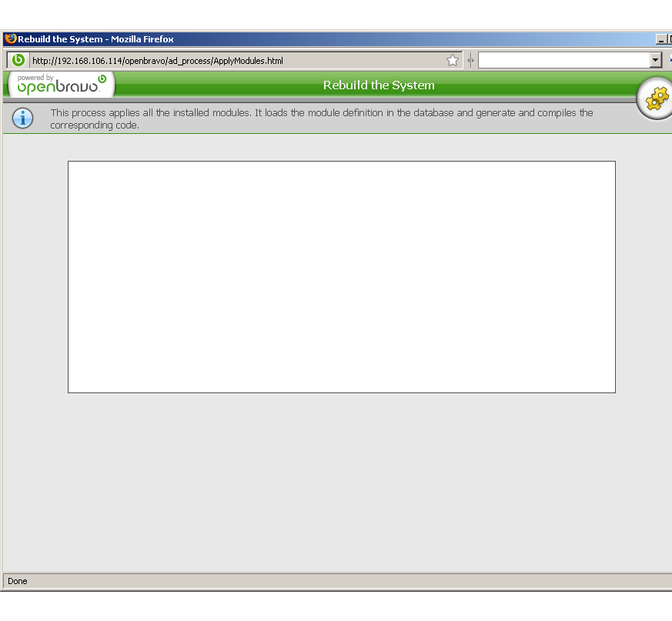
Task: Click the yellow gears process icon
Action: click(x=656, y=98)
